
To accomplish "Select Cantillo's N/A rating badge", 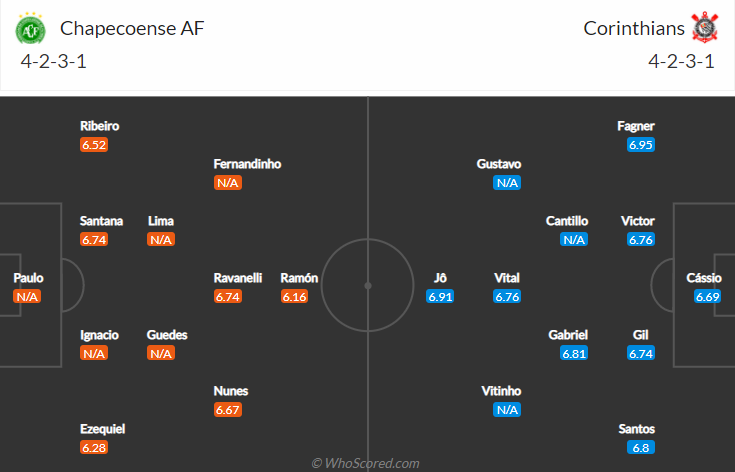I will (574, 240).
